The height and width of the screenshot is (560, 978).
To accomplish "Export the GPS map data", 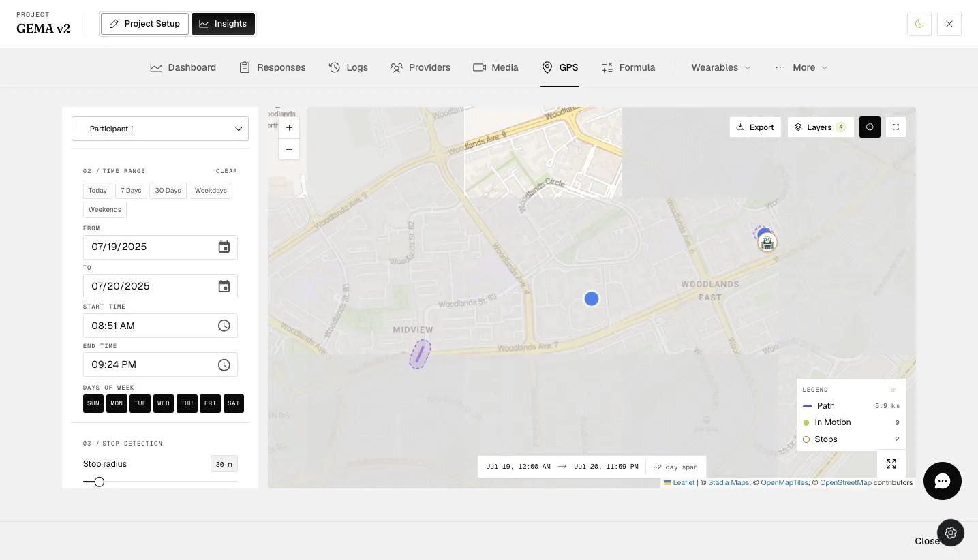I will [755, 127].
